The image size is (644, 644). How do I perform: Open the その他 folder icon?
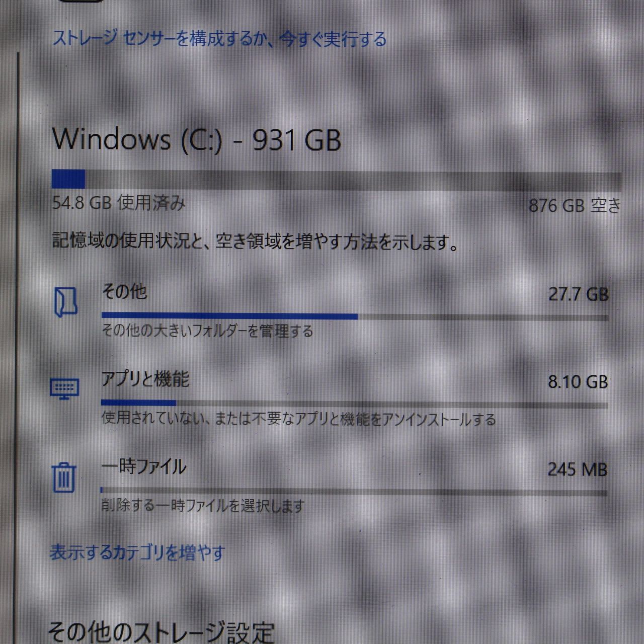click(x=65, y=302)
